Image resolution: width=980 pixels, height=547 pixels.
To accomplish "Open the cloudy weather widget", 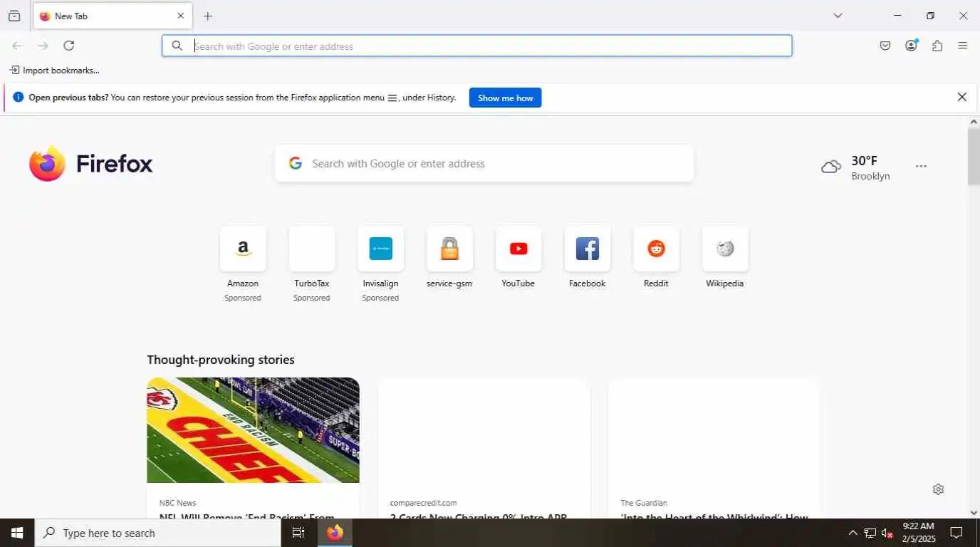I will click(x=856, y=167).
